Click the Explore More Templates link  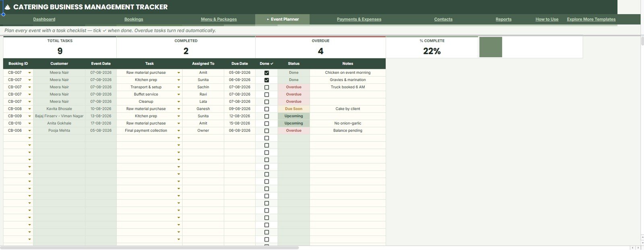click(591, 19)
